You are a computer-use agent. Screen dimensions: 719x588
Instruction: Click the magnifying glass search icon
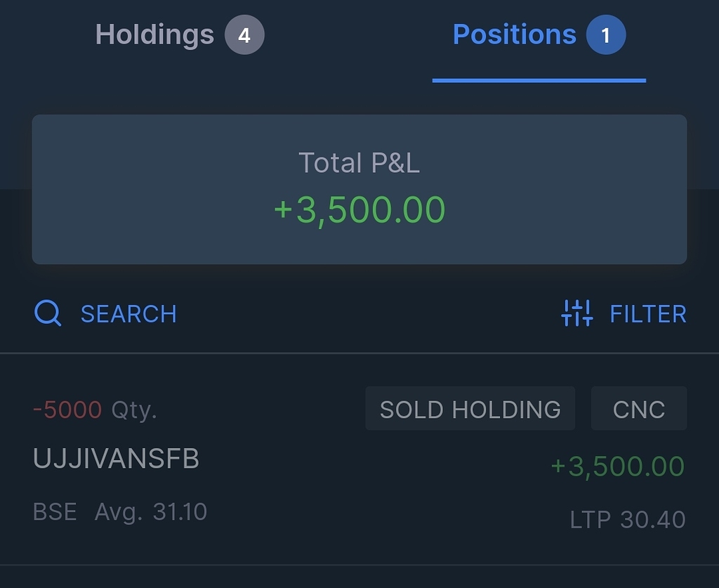[48, 313]
